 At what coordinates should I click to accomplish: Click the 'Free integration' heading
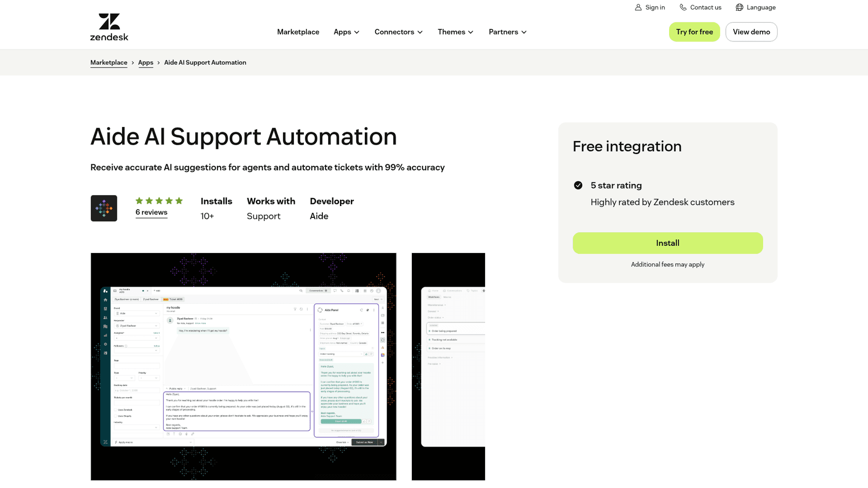(627, 147)
